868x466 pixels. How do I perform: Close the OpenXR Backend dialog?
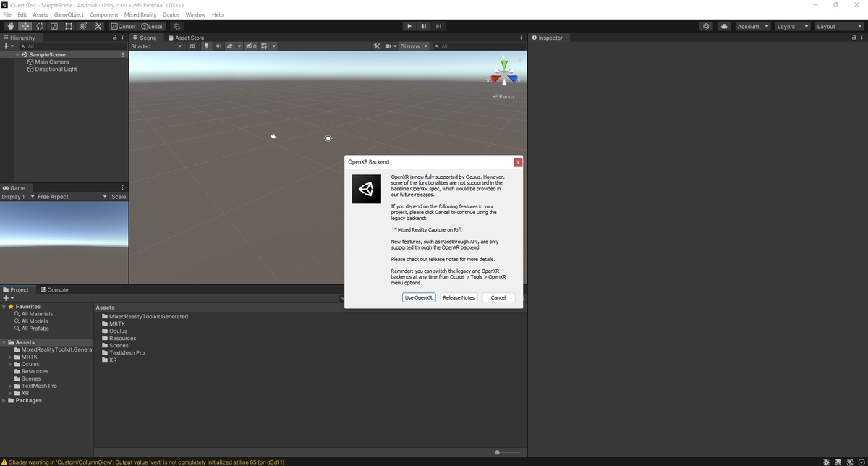(518, 162)
